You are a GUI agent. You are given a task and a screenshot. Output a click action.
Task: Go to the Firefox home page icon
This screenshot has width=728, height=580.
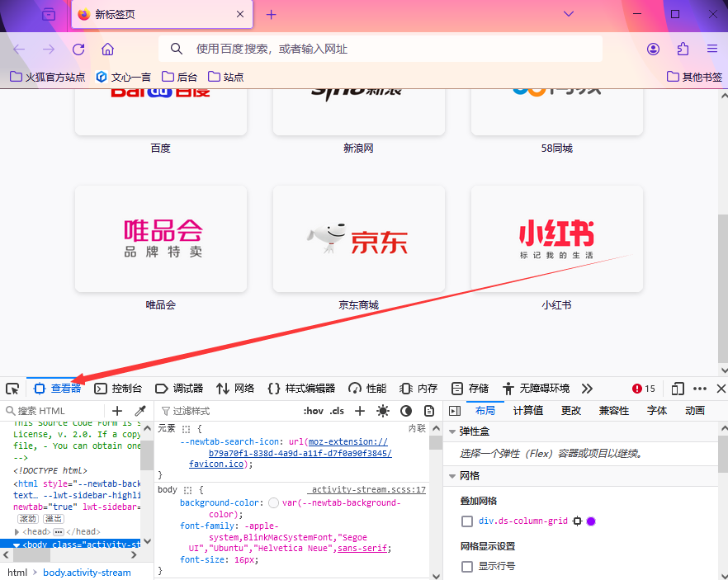coord(107,50)
